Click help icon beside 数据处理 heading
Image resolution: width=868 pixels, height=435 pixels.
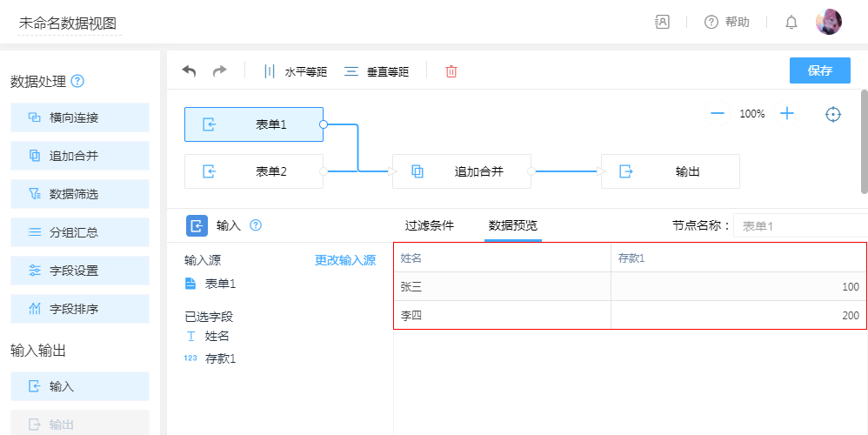(77, 82)
